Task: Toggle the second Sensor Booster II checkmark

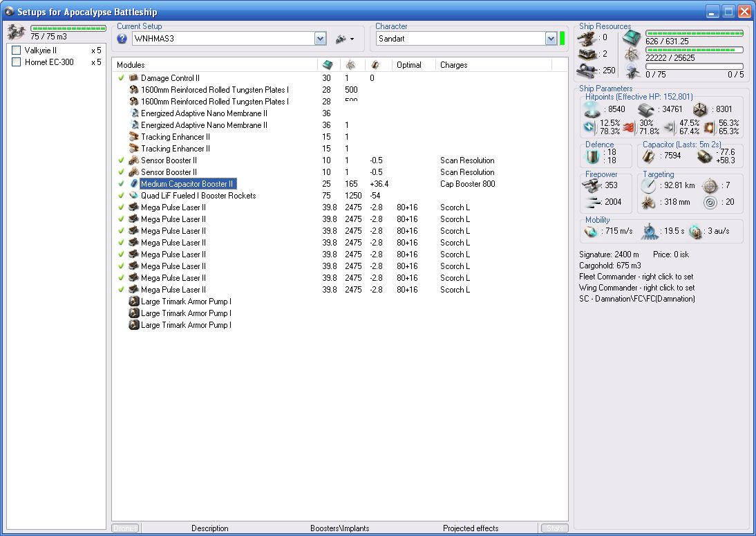Action: 121,172
